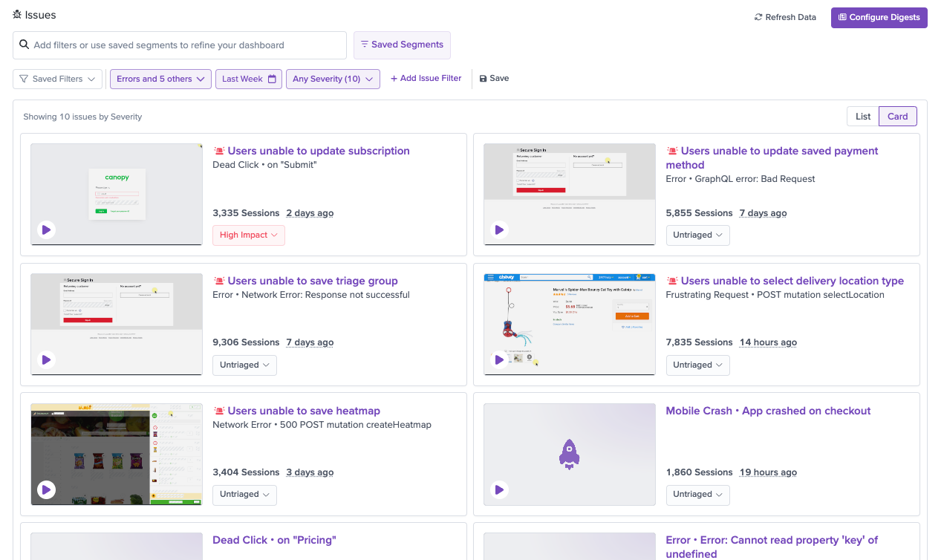The height and width of the screenshot is (560, 944).
Task: Play session for delivery location type issue
Action: [499, 360]
